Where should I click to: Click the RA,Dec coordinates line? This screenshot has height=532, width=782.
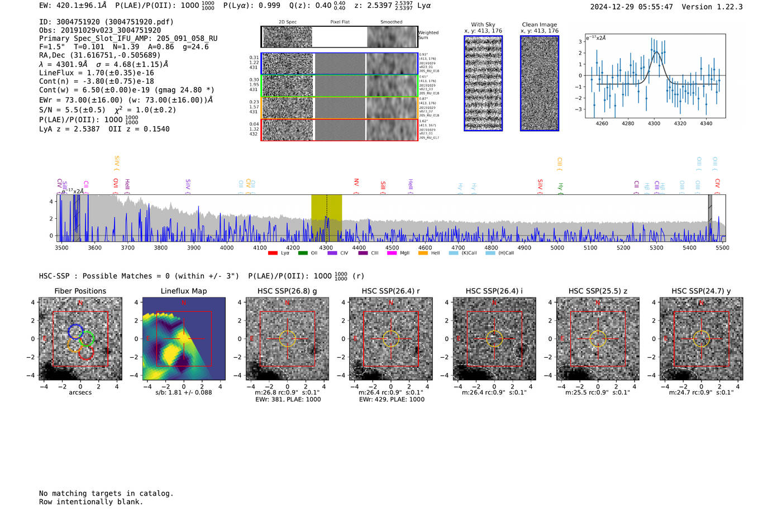point(99,55)
